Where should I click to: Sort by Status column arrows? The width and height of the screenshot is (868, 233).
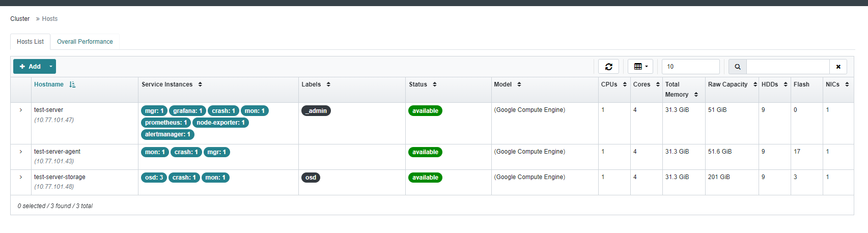tap(435, 84)
